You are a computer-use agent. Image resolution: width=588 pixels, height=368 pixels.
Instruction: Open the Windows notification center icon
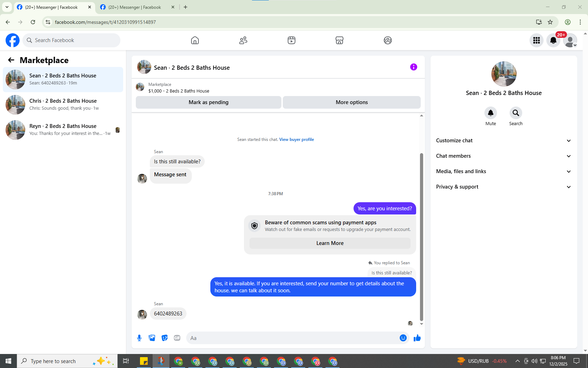click(x=576, y=361)
